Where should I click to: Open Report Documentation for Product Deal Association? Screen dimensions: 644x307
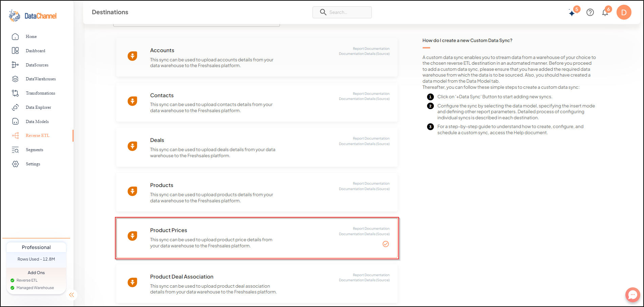[371, 275]
